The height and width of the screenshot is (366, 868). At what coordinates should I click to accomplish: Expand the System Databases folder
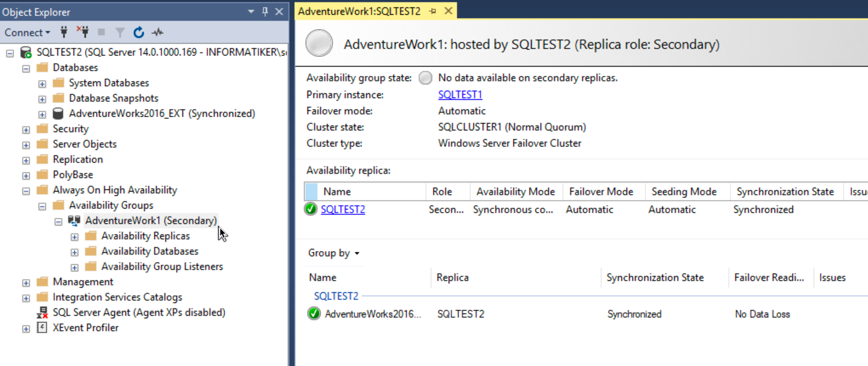(42, 84)
